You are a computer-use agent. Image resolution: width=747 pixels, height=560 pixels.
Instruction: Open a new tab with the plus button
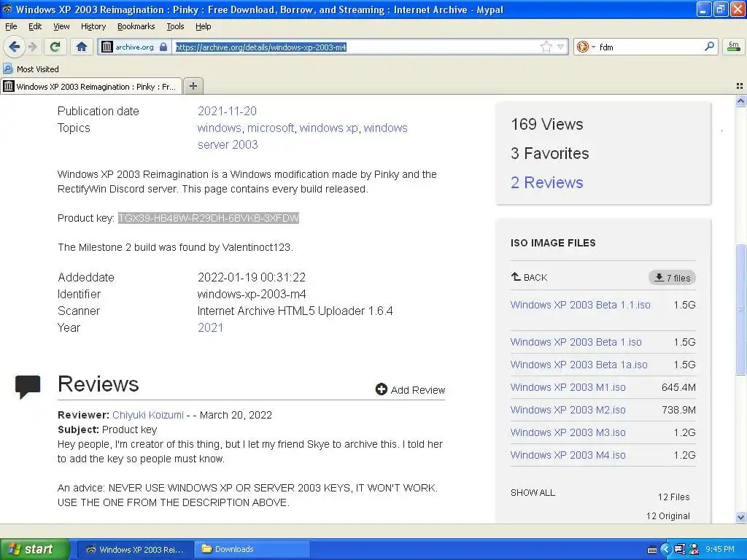(x=193, y=86)
